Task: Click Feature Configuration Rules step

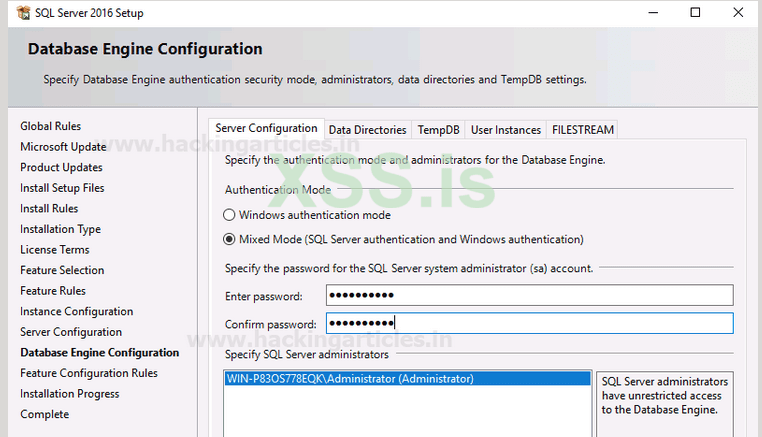Action: [89, 373]
